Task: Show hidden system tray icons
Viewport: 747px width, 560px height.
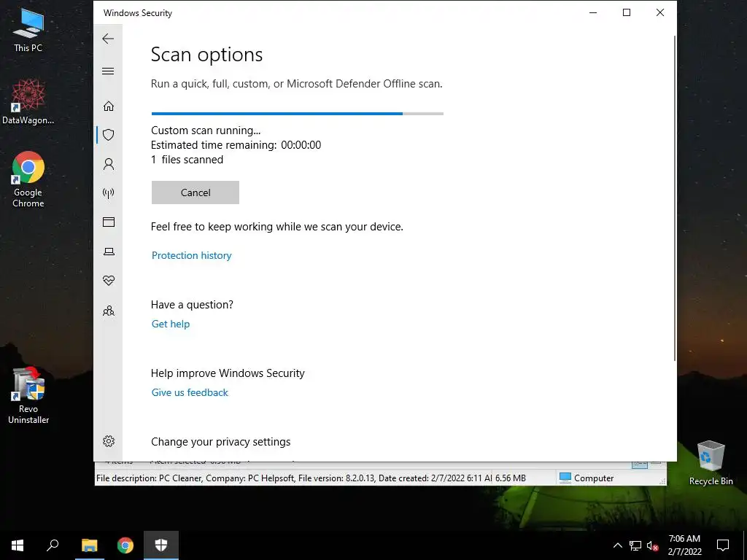Action: tap(617, 545)
